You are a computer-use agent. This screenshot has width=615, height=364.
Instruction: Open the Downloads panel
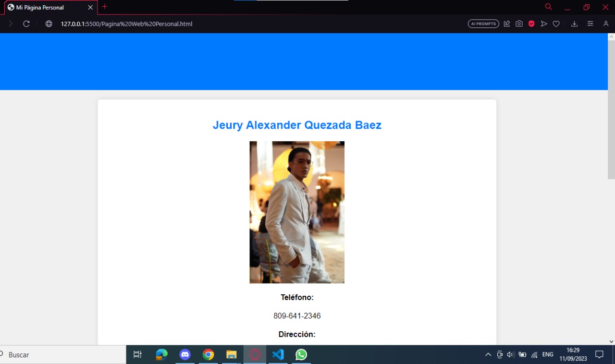click(x=574, y=24)
